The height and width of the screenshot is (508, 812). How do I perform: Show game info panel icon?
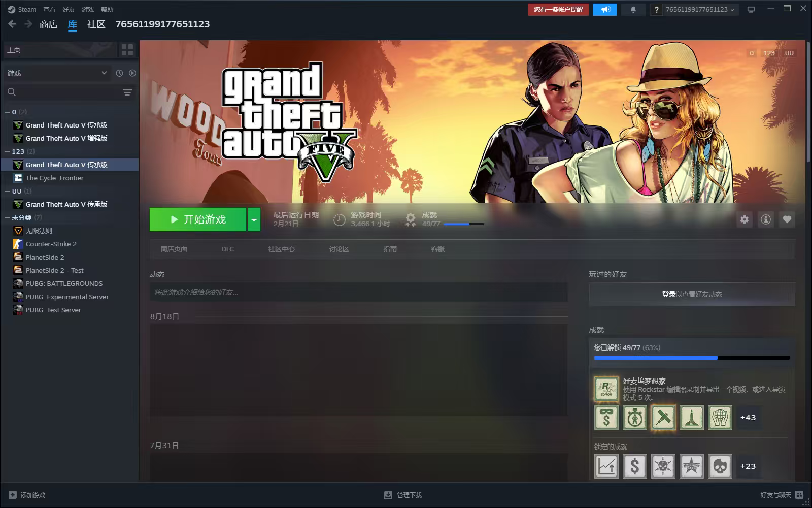click(766, 219)
